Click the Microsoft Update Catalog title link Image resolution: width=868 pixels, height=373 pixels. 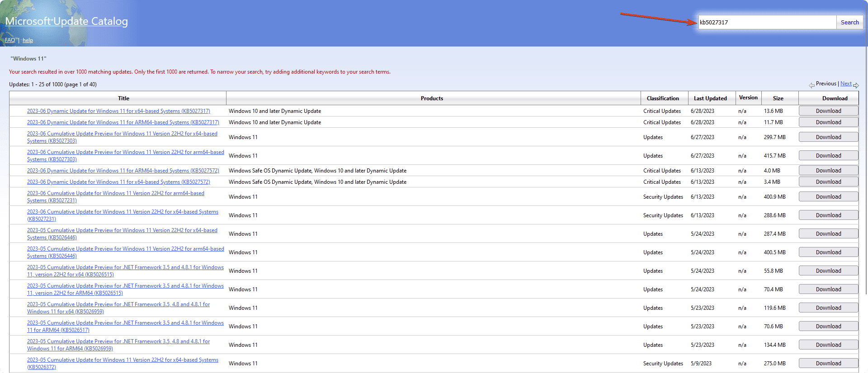pyautogui.click(x=66, y=21)
